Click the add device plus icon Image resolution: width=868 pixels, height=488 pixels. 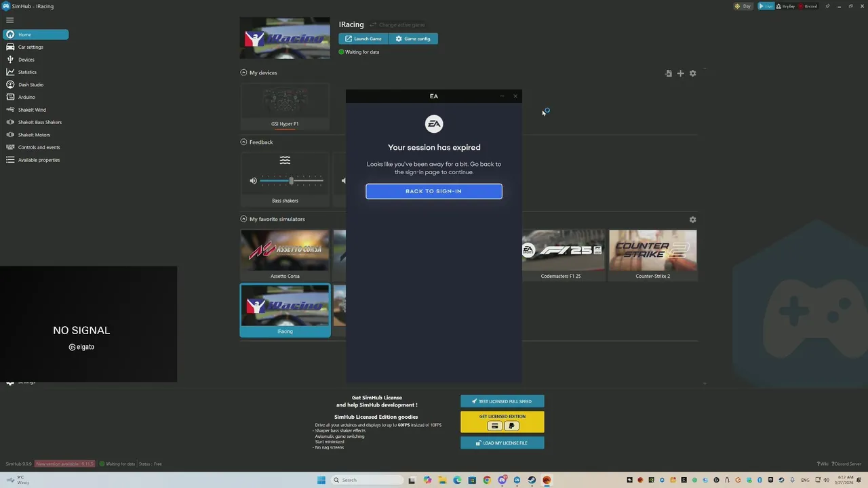point(681,73)
